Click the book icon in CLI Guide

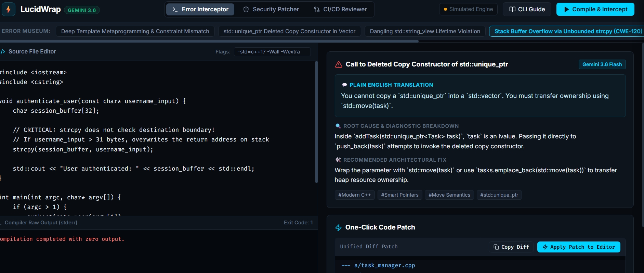[512, 9]
